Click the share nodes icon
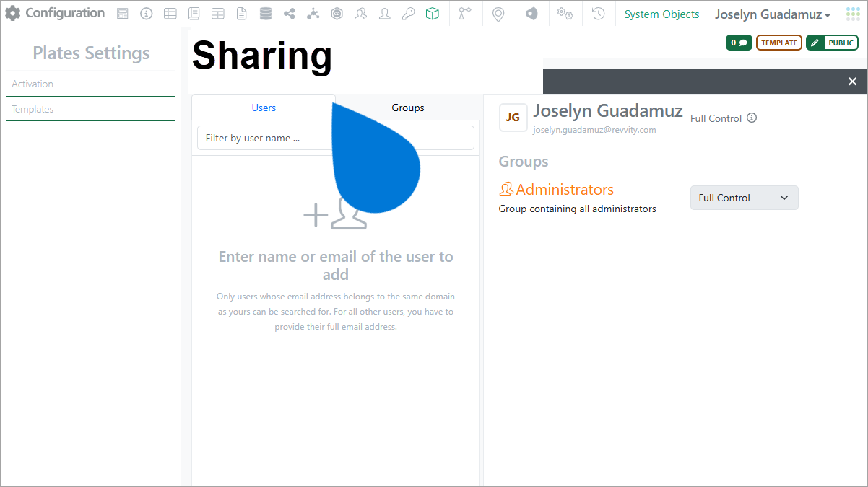The height and width of the screenshot is (487, 868). pos(289,14)
